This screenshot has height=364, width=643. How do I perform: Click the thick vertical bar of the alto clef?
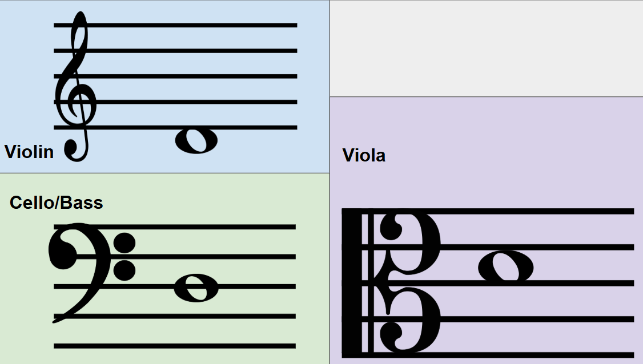352,283
